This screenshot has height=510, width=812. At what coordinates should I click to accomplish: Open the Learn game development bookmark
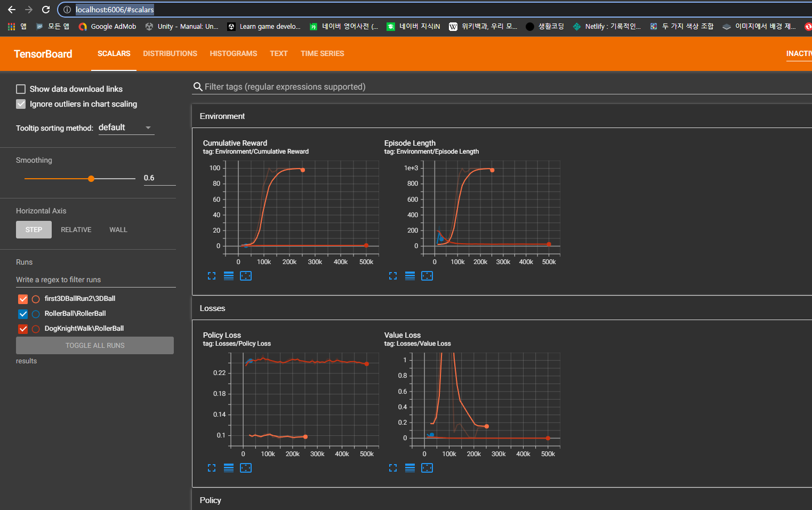(x=264, y=26)
